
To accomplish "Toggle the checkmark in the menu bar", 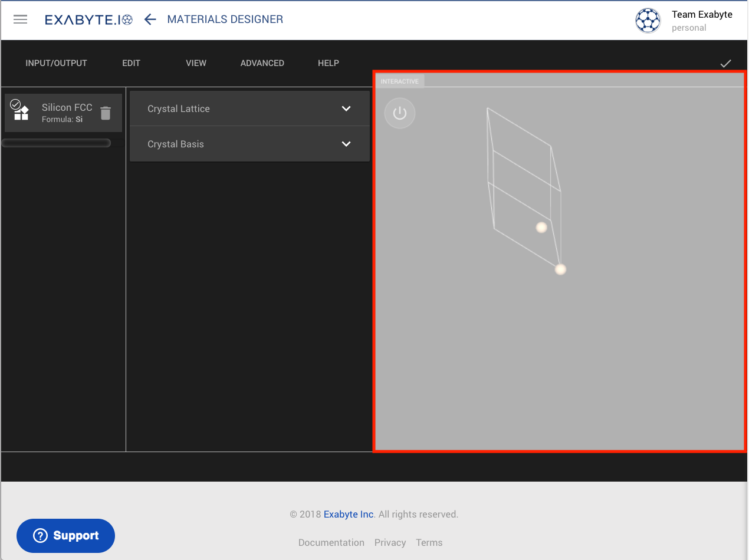I will click(x=726, y=63).
